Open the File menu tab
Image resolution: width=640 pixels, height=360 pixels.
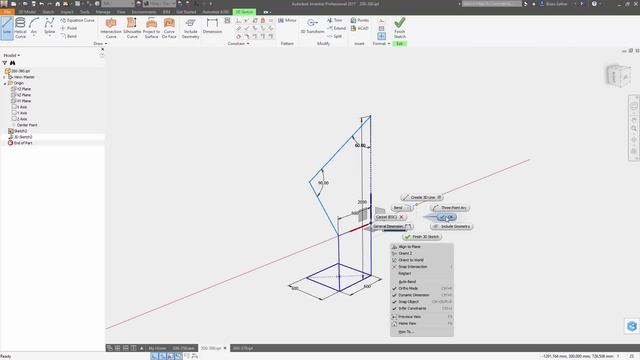[x=7, y=12]
